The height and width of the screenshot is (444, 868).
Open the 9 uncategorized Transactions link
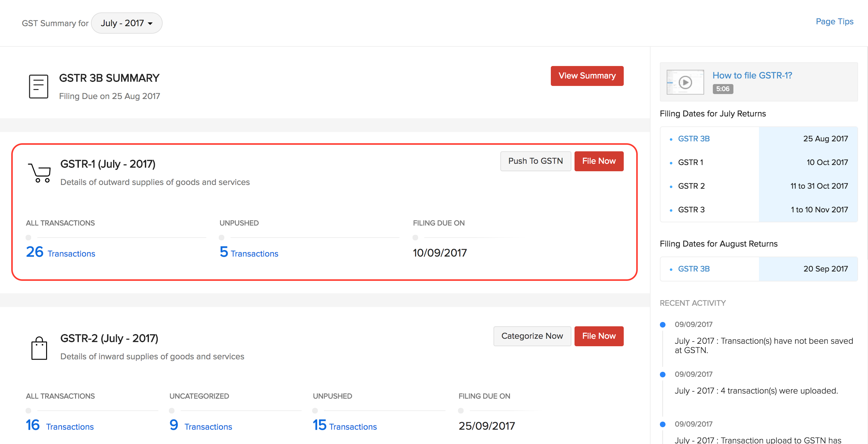201,426
